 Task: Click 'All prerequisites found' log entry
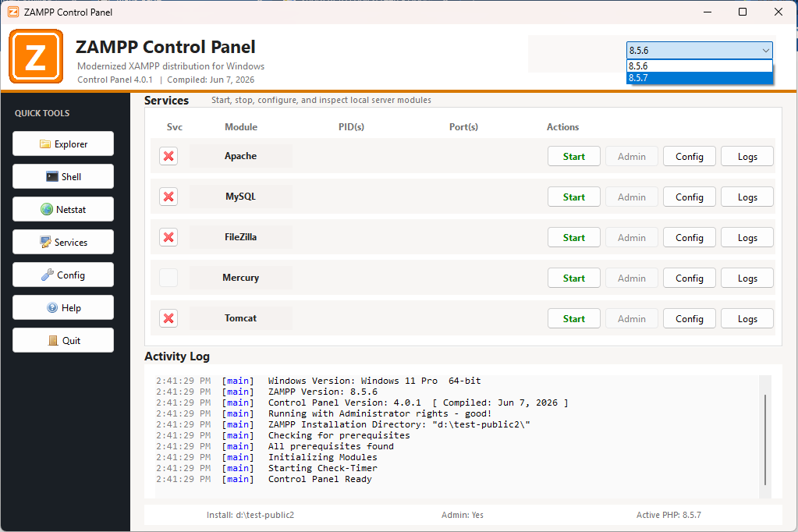331,446
